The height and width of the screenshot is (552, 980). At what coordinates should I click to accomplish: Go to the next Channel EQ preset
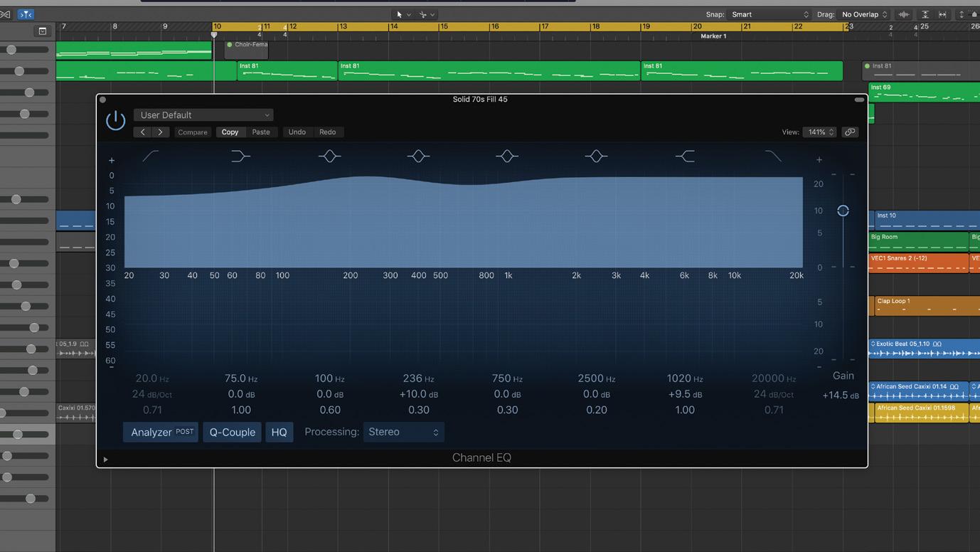coord(161,132)
